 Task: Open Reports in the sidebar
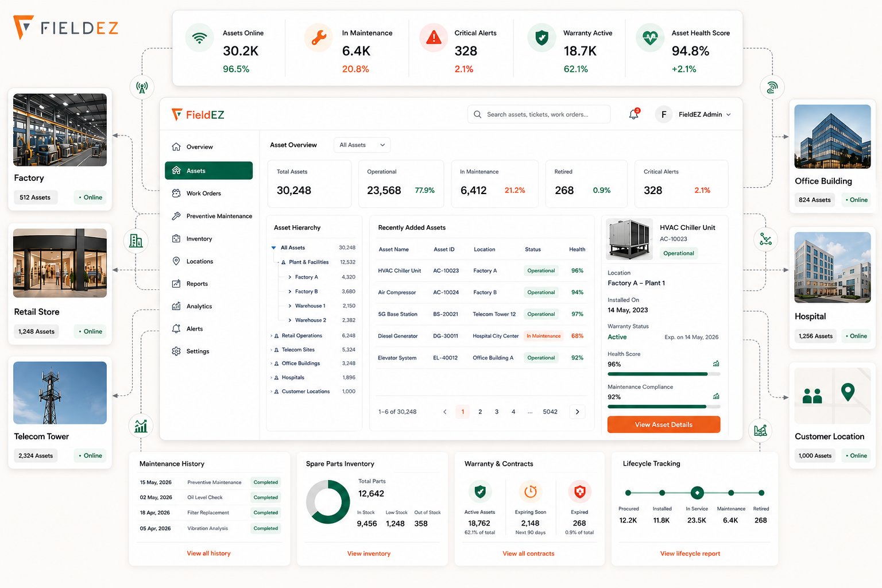click(208, 284)
